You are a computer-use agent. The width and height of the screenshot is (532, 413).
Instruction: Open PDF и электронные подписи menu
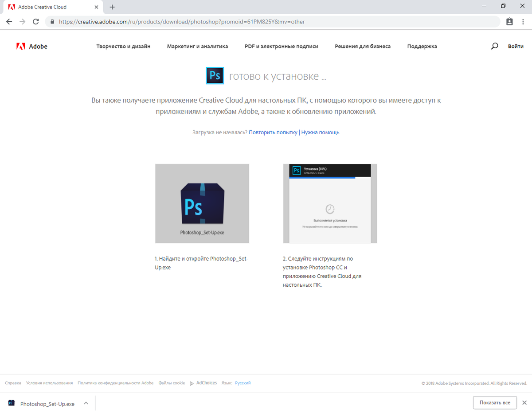click(281, 46)
